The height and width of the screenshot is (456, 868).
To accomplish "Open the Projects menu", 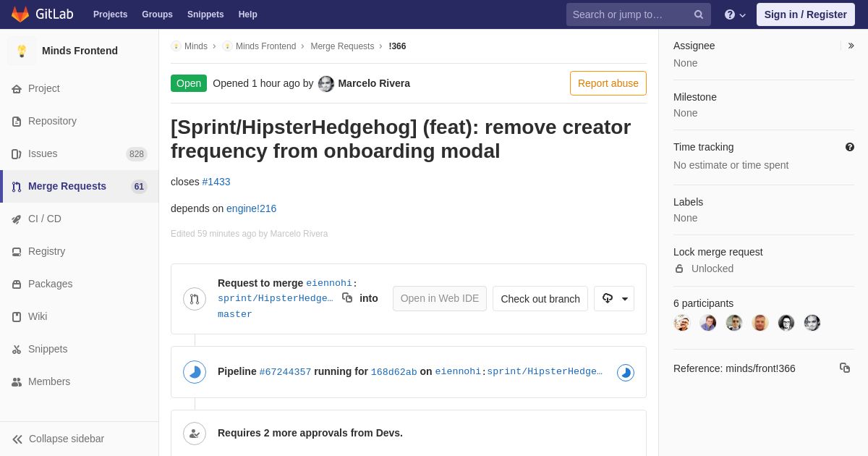I will (110, 14).
